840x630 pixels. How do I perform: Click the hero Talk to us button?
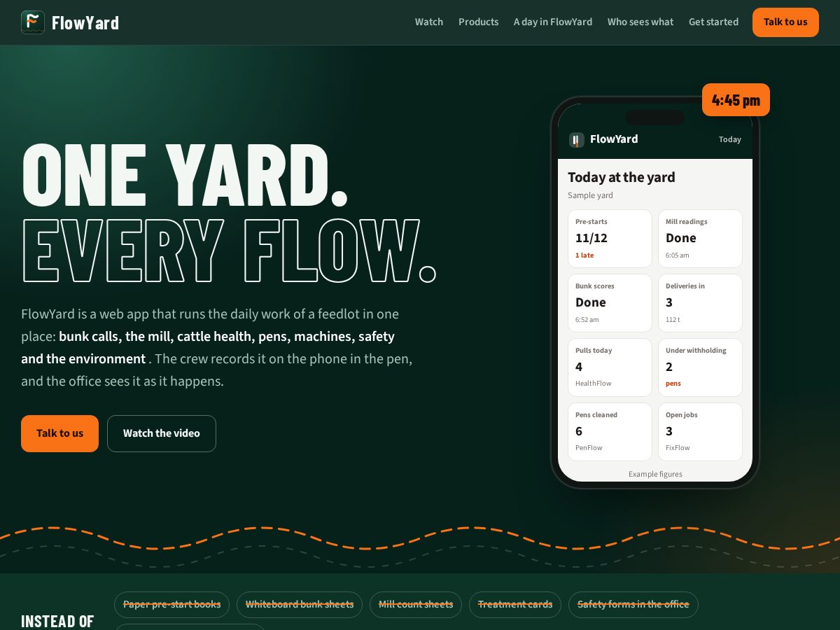coord(59,433)
